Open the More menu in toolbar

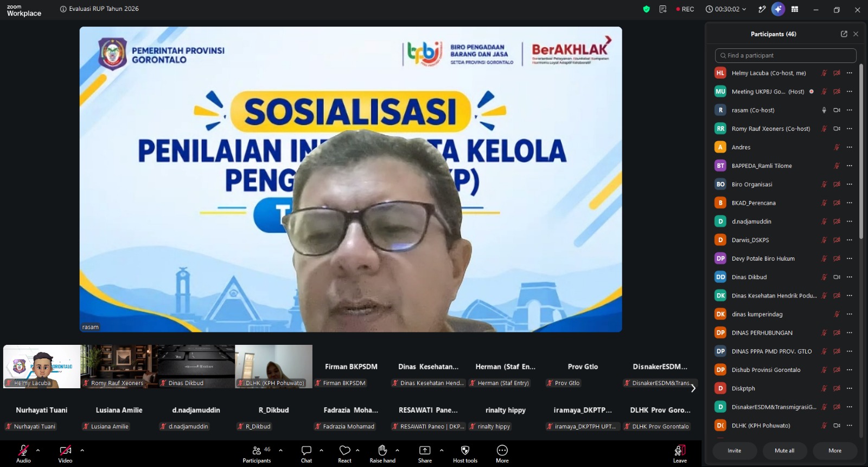coord(502,450)
